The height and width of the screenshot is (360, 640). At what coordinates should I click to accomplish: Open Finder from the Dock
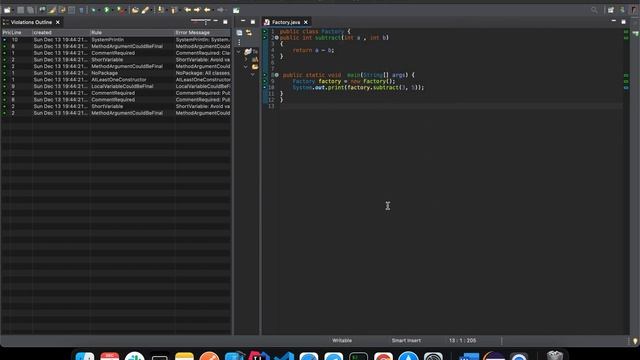(x=85, y=356)
